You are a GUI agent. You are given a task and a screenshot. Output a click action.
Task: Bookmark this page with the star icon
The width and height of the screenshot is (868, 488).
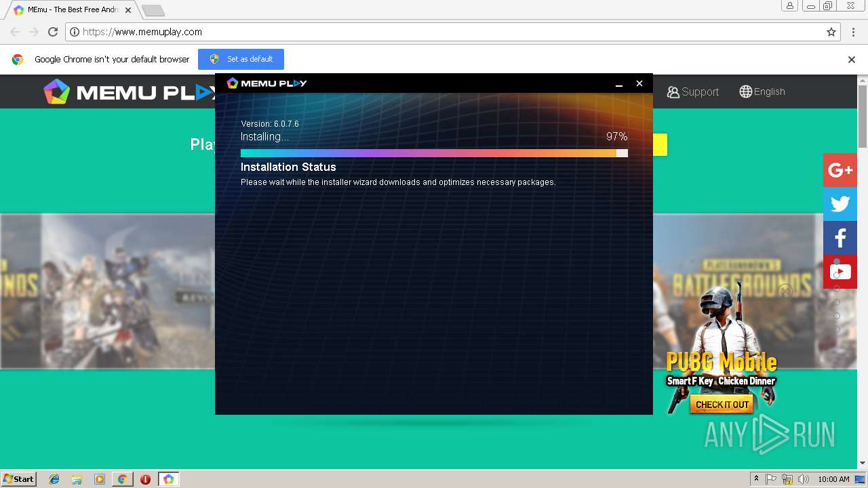point(831,32)
